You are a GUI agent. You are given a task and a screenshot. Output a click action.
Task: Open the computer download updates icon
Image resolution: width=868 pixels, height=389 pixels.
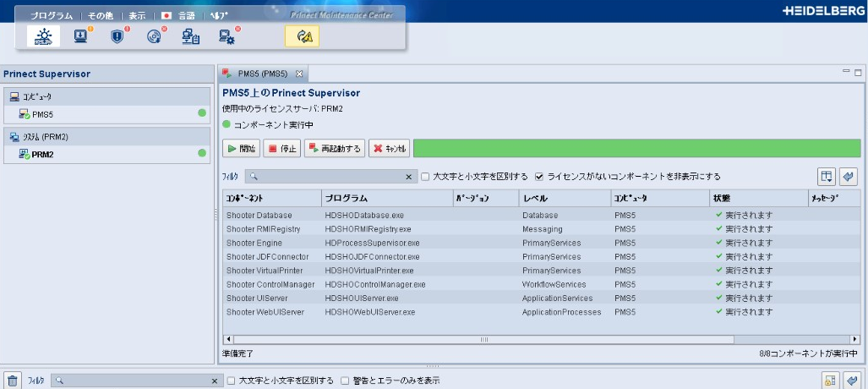tap(81, 36)
